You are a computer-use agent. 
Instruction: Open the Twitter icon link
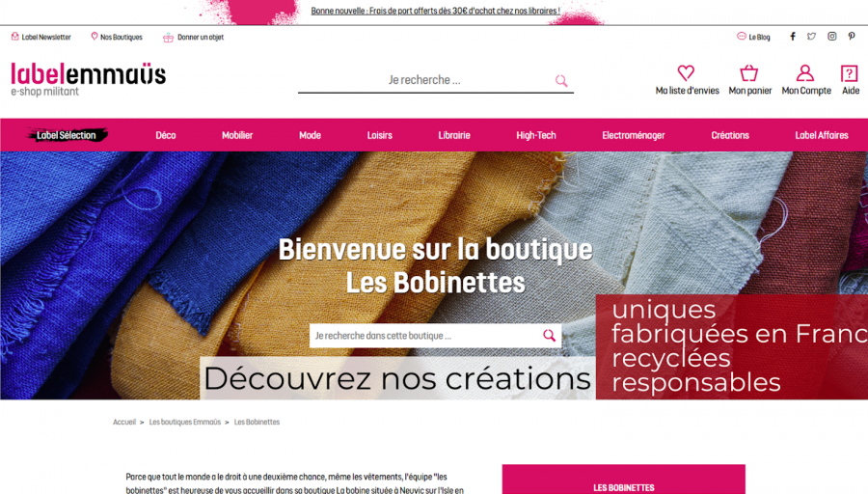pos(811,37)
